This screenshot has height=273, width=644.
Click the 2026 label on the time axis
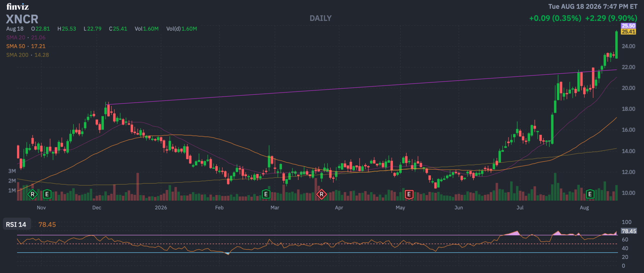[x=161, y=208]
